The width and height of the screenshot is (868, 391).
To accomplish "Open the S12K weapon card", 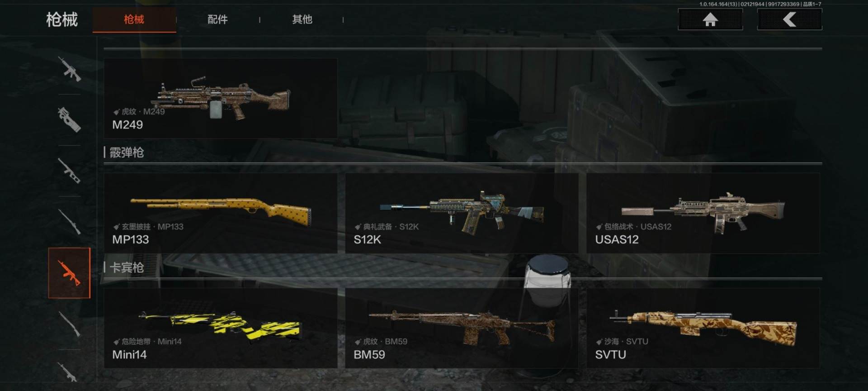I will (x=462, y=213).
